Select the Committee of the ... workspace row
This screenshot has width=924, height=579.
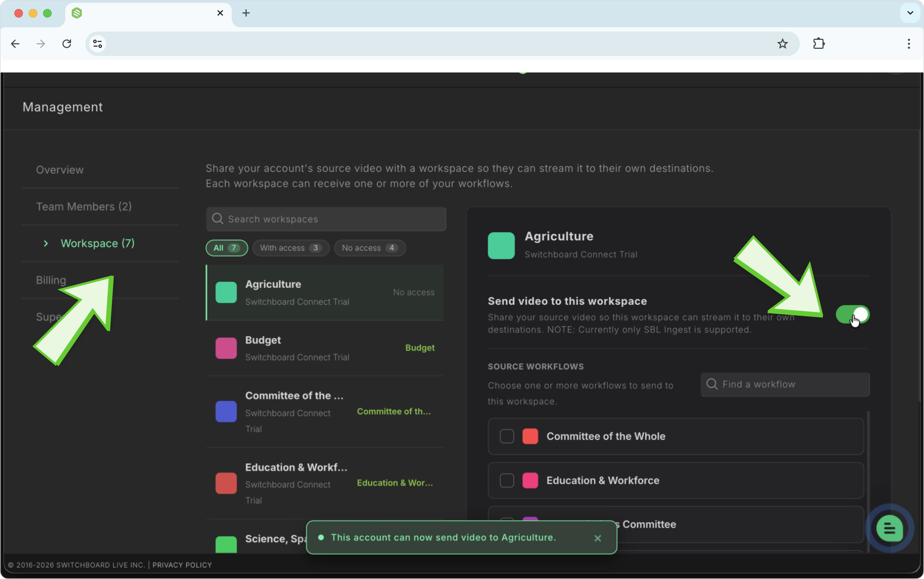(325, 412)
